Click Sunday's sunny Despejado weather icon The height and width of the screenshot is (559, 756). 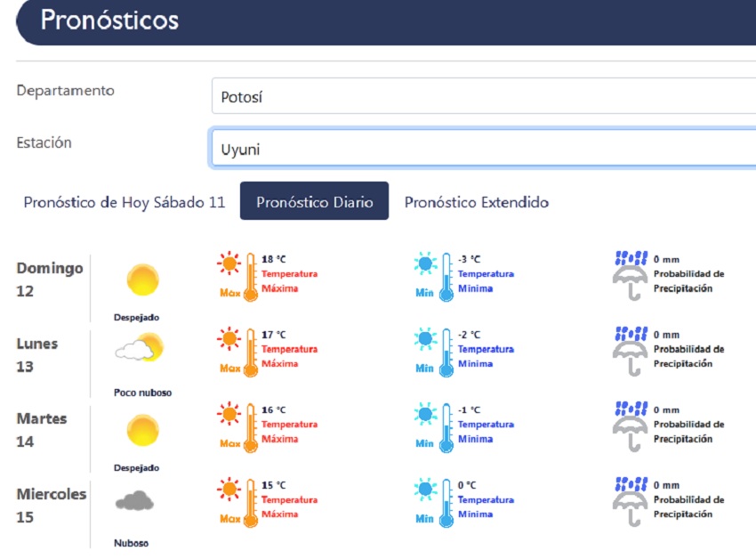coord(142,279)
